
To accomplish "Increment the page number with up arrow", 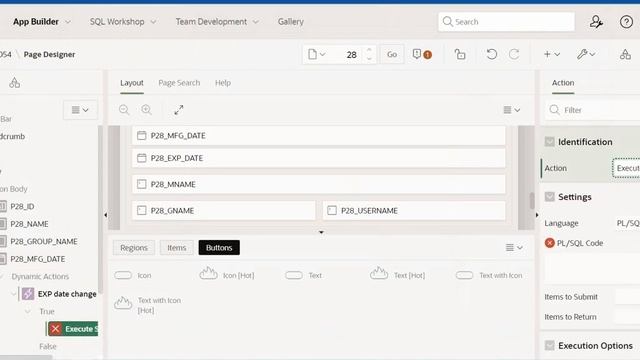I will point(369,50).
